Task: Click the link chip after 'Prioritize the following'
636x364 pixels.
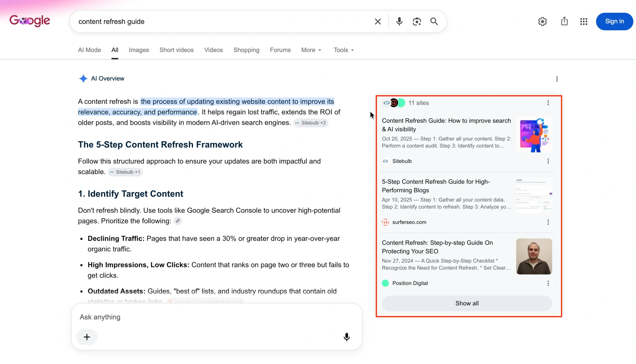Action: [178, 221]
